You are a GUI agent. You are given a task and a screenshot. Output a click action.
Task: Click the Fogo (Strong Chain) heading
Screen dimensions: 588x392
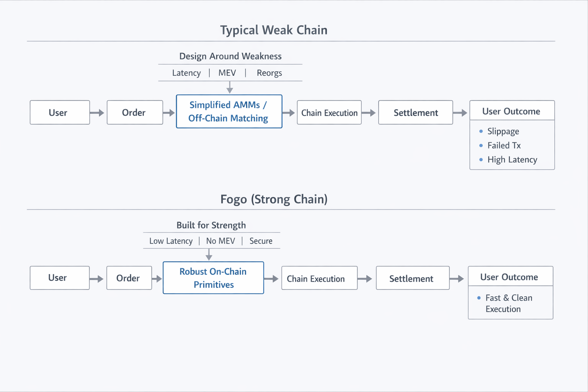coord(274,199)
